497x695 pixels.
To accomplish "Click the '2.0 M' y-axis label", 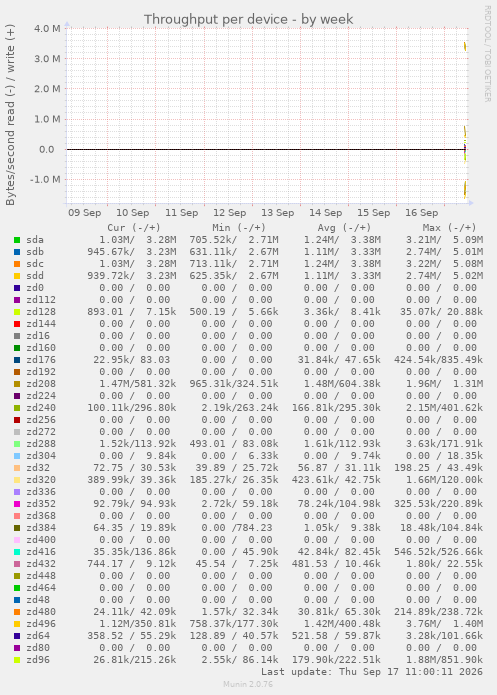I will click(47, 89).
